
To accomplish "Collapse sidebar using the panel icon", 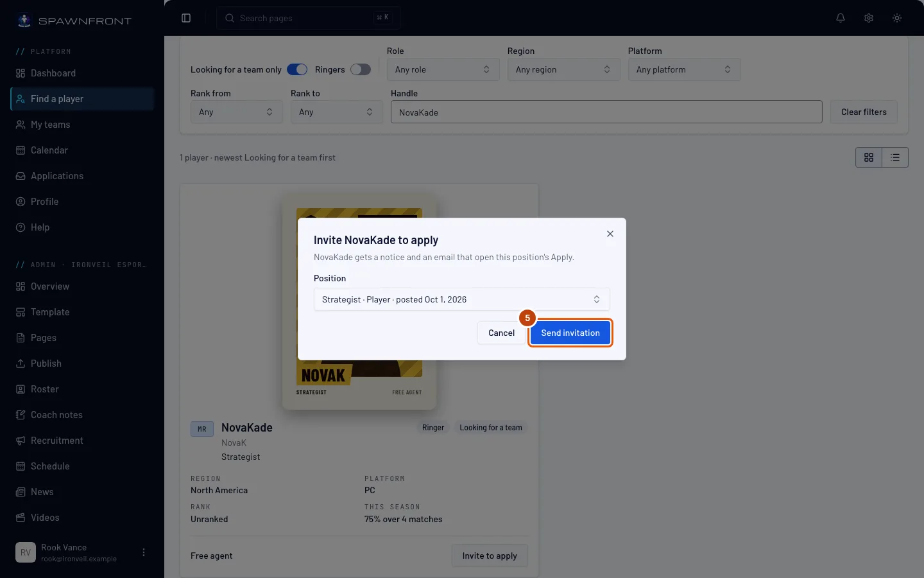I will pos(186,18).
